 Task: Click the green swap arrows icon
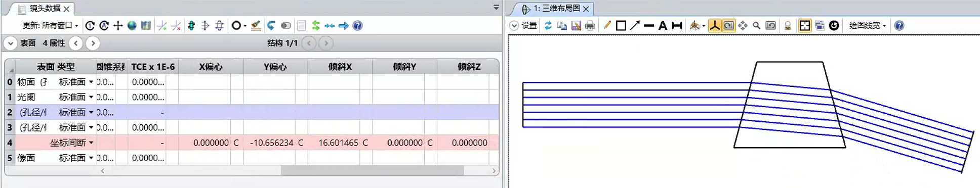316,25
